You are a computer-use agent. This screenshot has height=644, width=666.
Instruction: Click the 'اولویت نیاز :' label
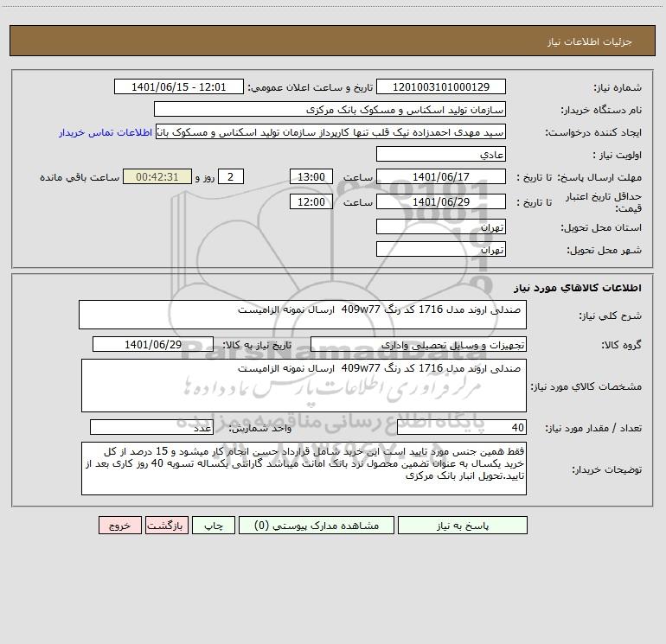point(618,155)
